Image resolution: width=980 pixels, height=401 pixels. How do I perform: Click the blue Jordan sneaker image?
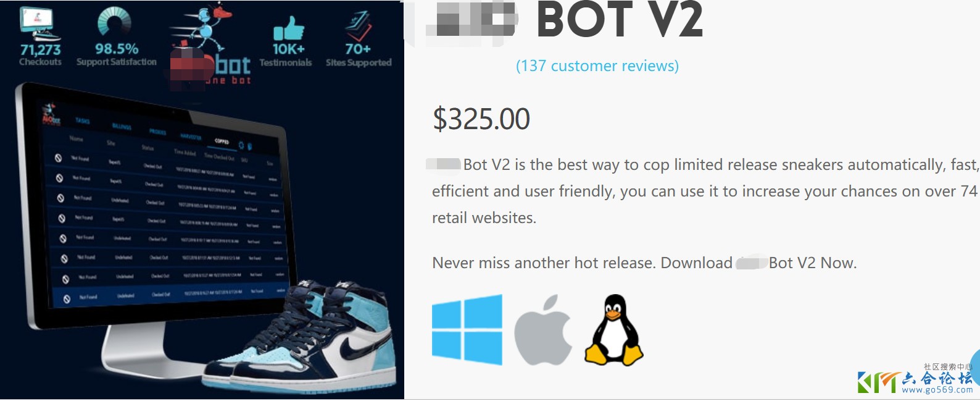click(302, 337)
